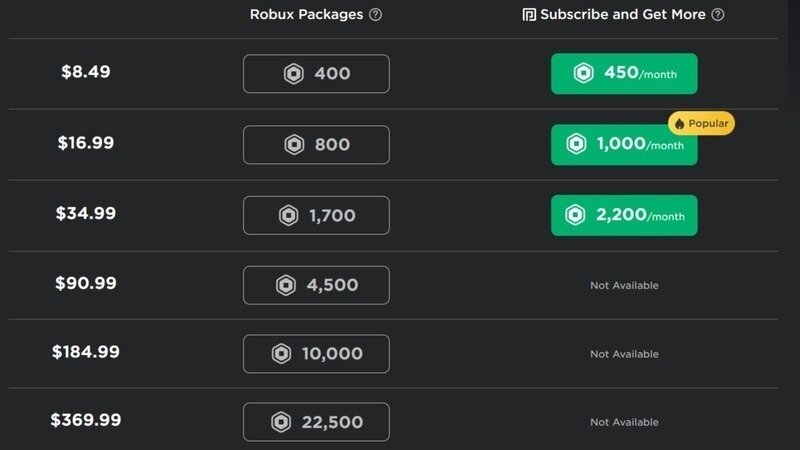Select the 4,500 Robux package
Image resolution: width=800 pixels, height=450 pixels.
(316, 285)
